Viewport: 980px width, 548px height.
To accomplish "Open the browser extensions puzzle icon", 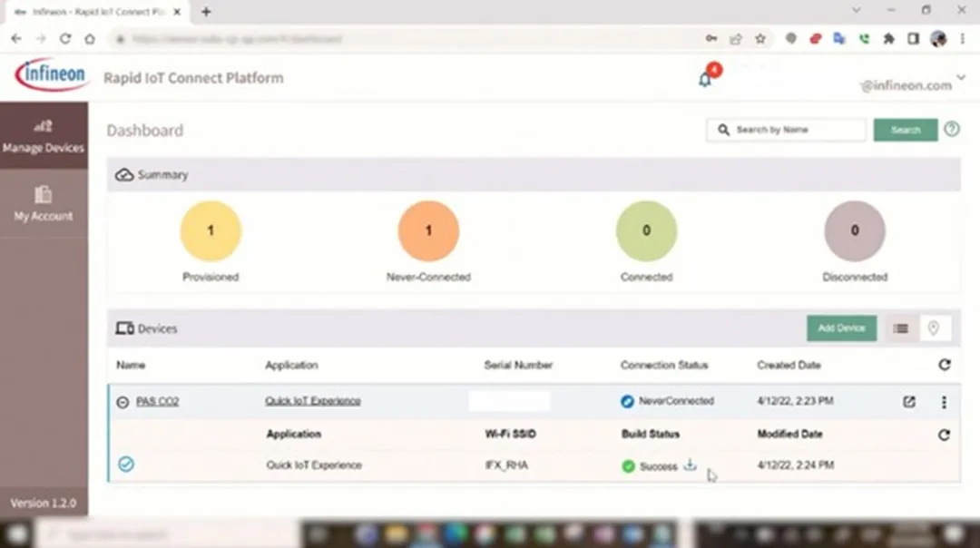I will pos(888,39).
